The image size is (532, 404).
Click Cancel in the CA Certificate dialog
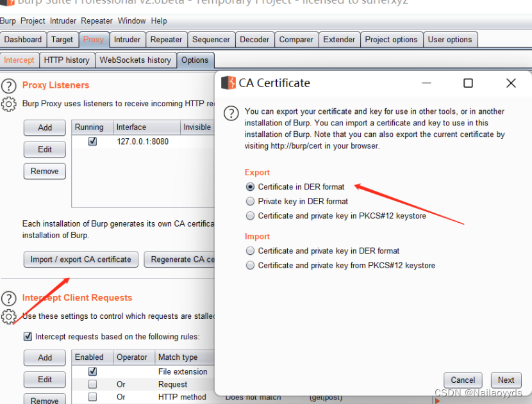pyautogui.click(x=463, y=380)
